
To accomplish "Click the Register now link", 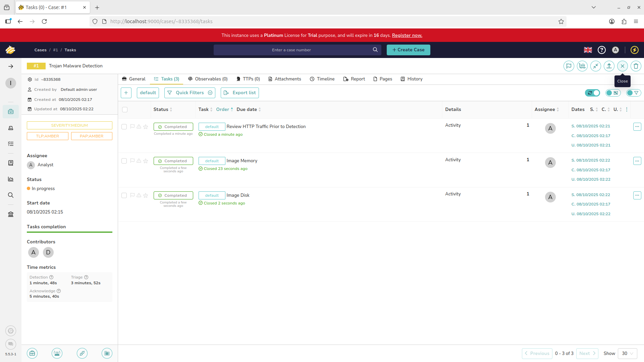I will pos(407,35).
